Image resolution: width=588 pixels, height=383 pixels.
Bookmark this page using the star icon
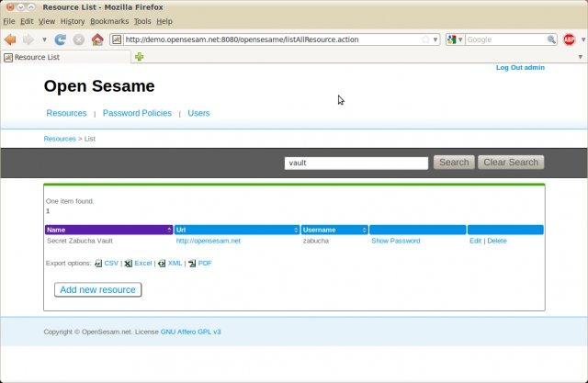click(425, 39)
